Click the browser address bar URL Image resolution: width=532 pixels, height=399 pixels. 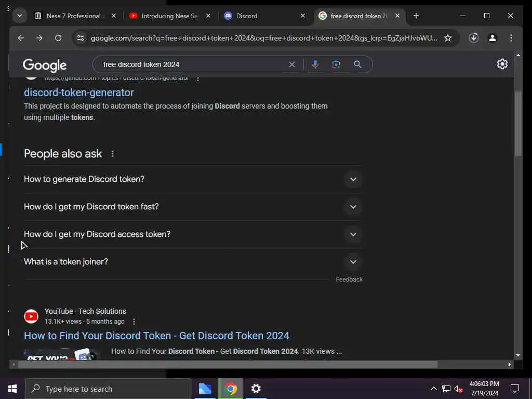point(264,38)
